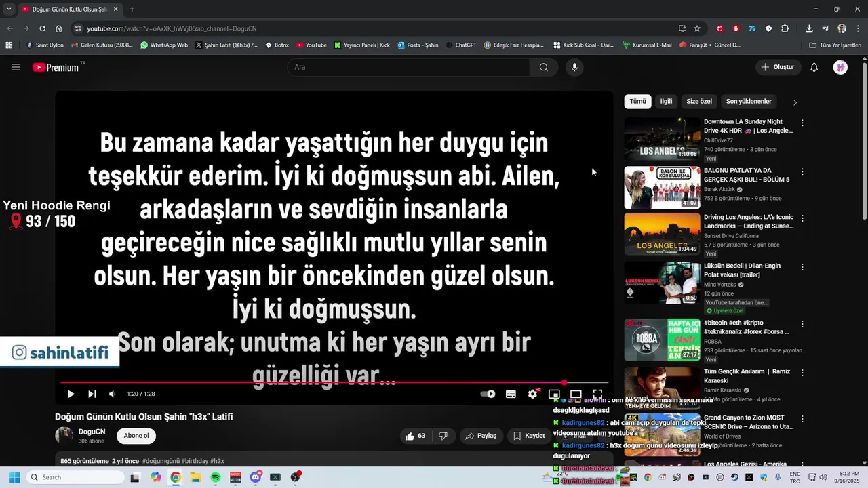Open the Lüksün Bedeli trailer thumbnail
Screen dimensions: 868x488
point(662,283)
